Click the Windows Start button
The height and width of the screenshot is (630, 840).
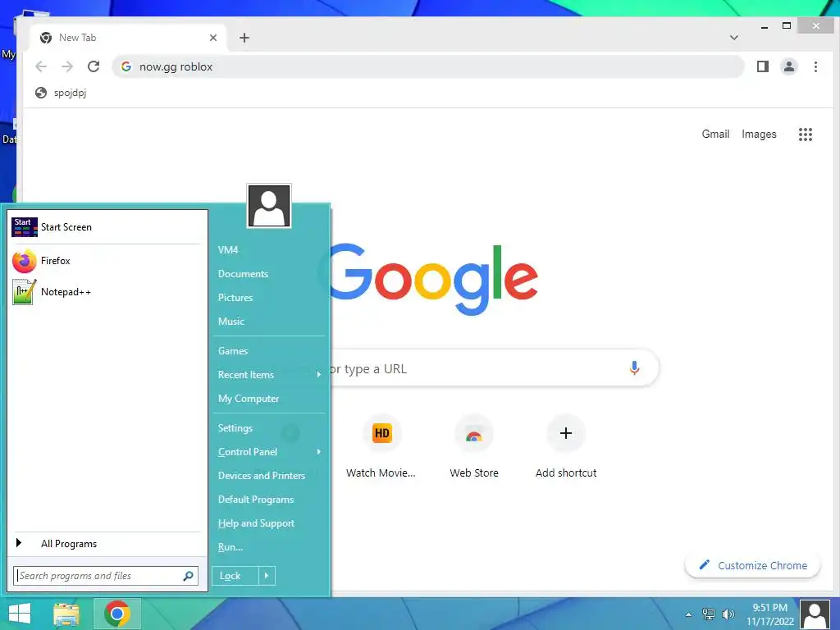pyautogui.click(x=20, y=614)
